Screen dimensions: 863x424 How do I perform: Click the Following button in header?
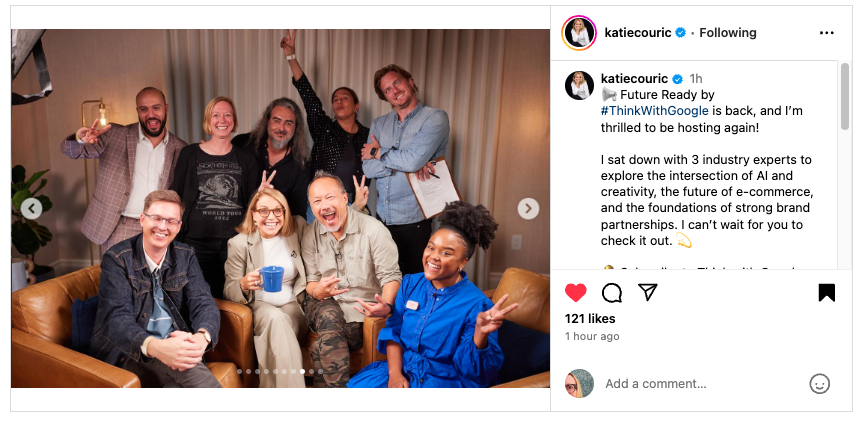(728, 33)
